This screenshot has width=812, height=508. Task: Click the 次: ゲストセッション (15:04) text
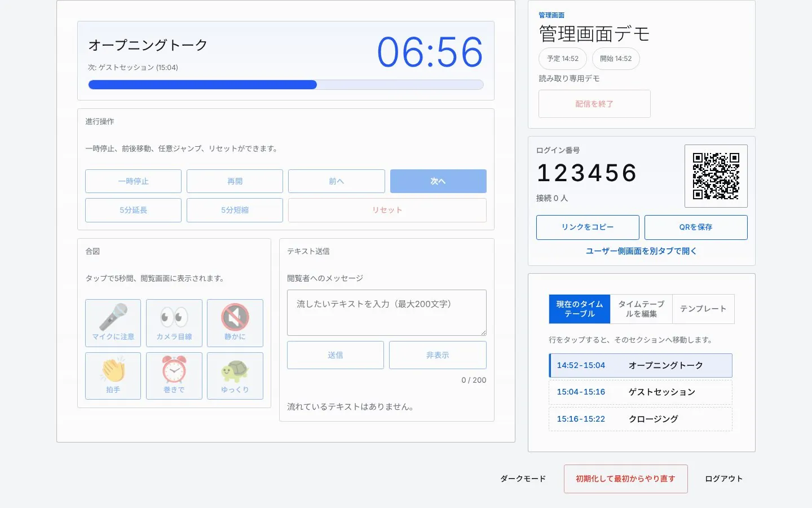coord(133,67)
